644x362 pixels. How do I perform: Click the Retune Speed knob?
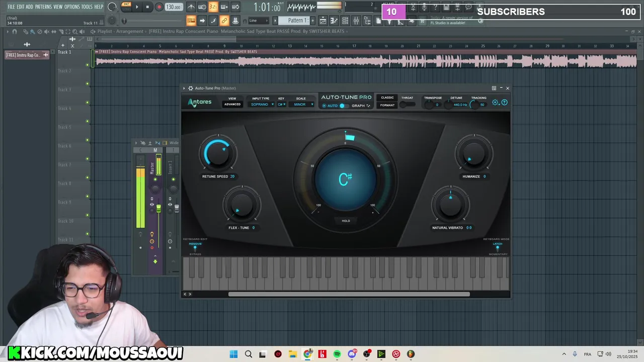coord(218,153)
